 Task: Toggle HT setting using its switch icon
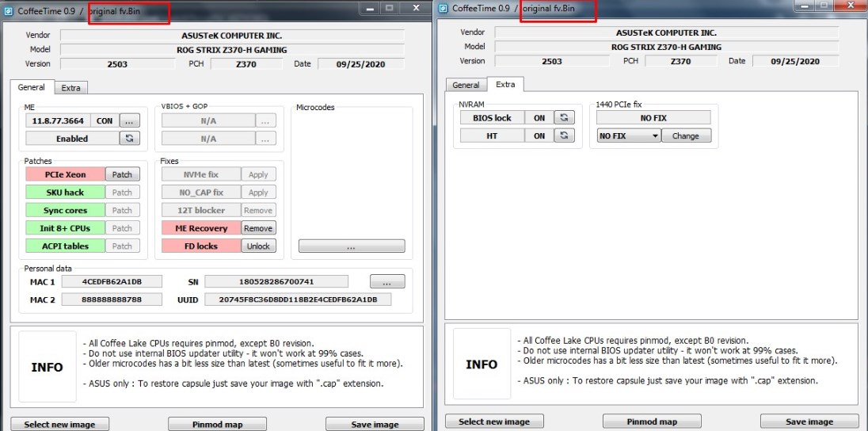565,135
